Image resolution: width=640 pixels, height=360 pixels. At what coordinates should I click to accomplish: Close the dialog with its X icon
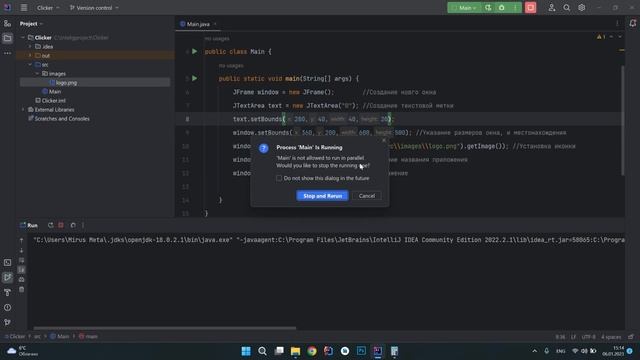tap(384, 140)
